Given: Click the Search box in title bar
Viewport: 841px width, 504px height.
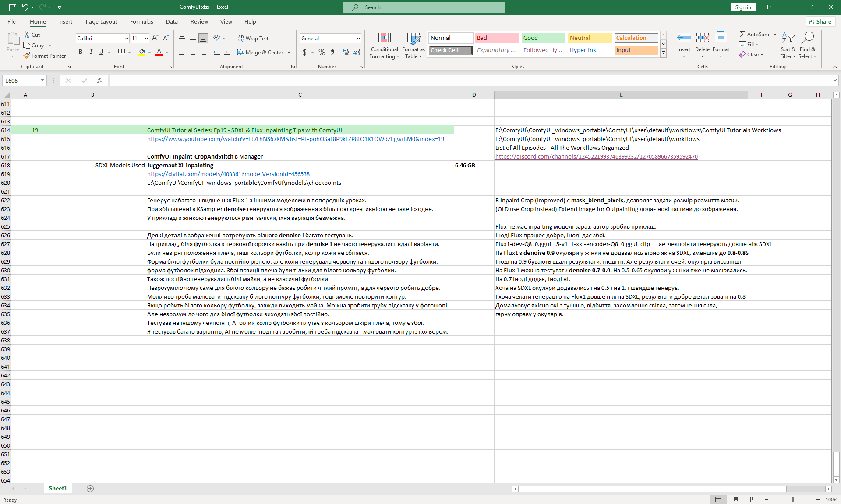Looking at the screenshot, I should click(x=424, y=7).
